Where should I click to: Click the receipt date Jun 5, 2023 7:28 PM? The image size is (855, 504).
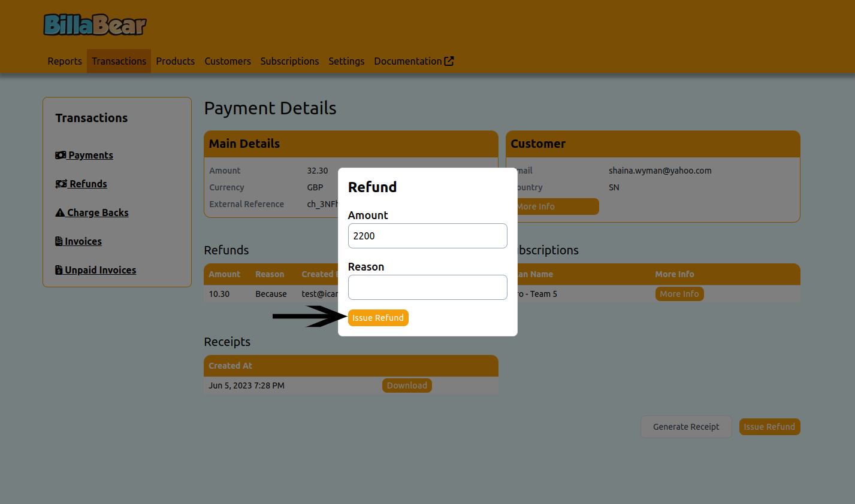(x=246, y=385)
